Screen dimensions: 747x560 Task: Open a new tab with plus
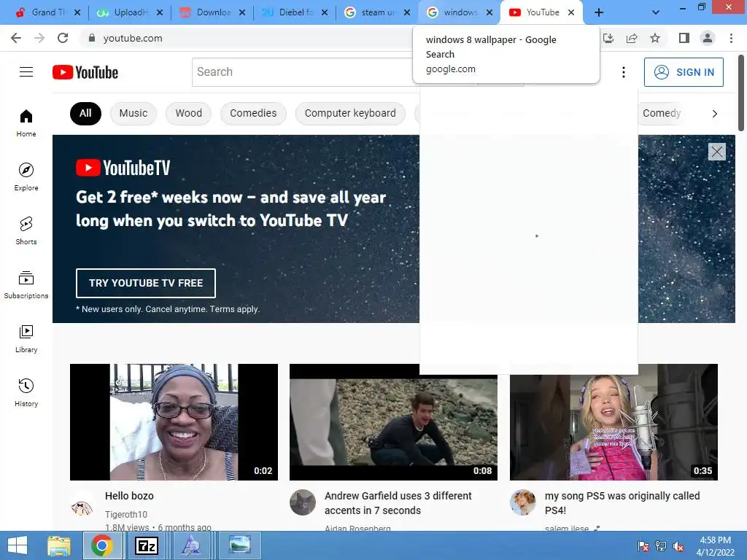click(599, 13)
